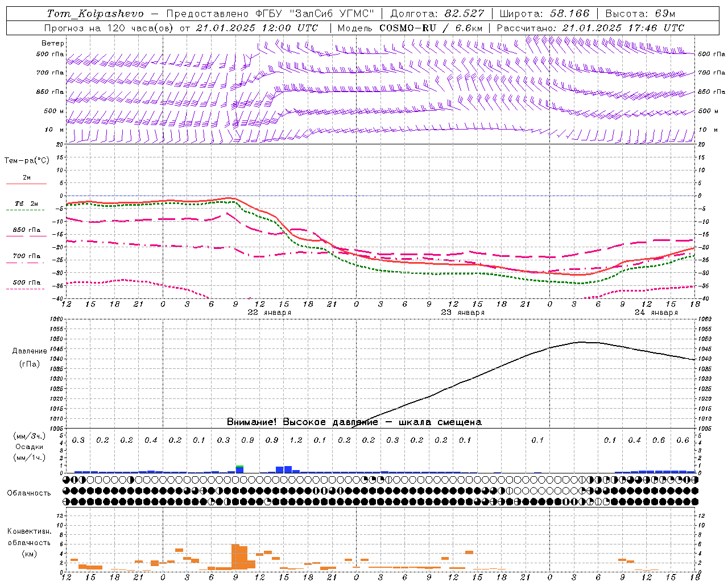
Task: Click the Широта: 58.166 latitude value
Action: 544,14
